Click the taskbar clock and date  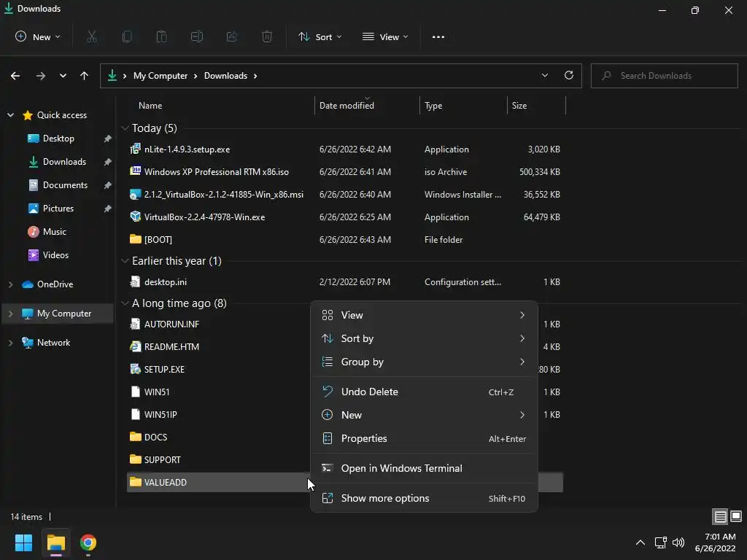click(x=715, y=542)
